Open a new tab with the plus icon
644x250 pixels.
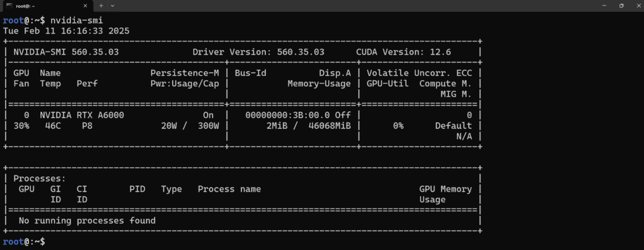tap(101, 6)
